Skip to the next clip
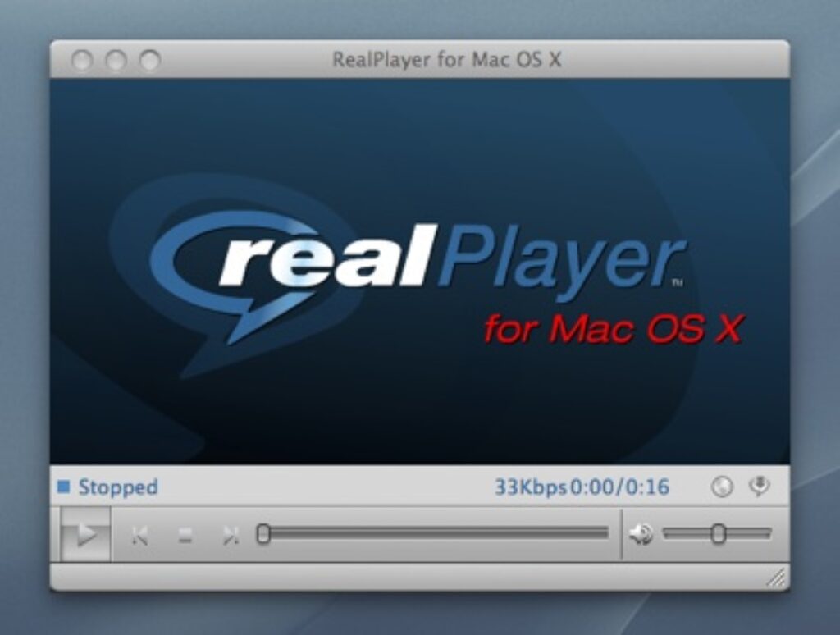The width and height of the screenshot is (840, 635). click(x=231, y=535)
